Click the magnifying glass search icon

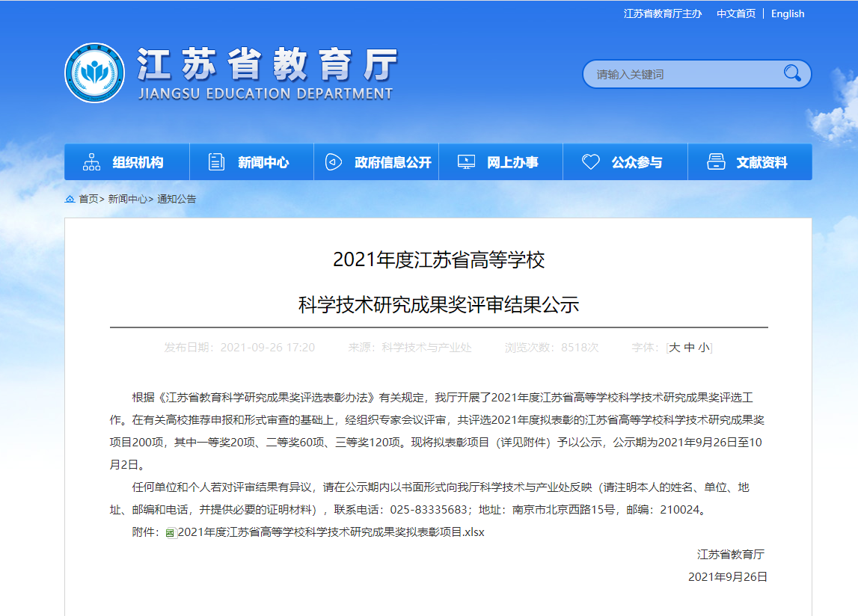pyautogui.click(x=792, y=73)
